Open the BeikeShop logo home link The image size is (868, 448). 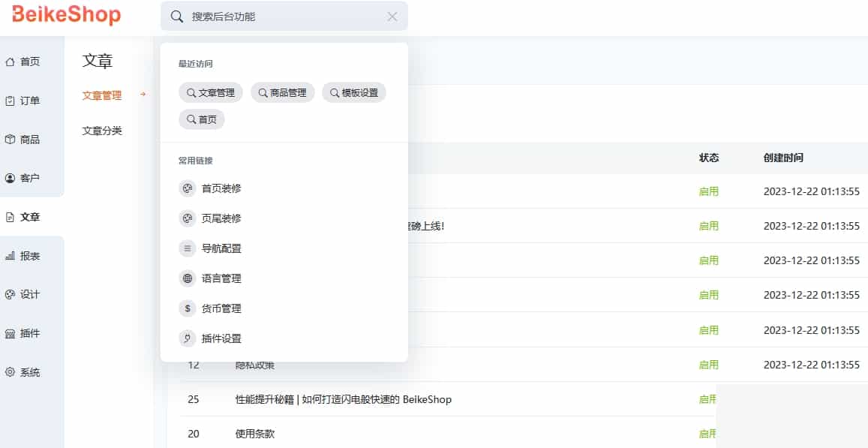point(67,15)
